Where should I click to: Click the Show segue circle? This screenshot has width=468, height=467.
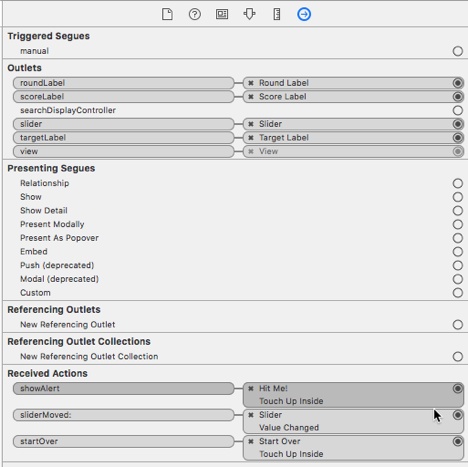tap(458, 197)
